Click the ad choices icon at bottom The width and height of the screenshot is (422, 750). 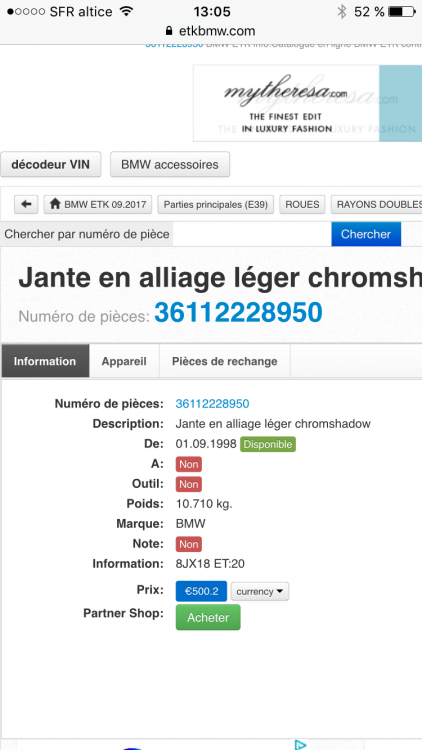[300, 745]
